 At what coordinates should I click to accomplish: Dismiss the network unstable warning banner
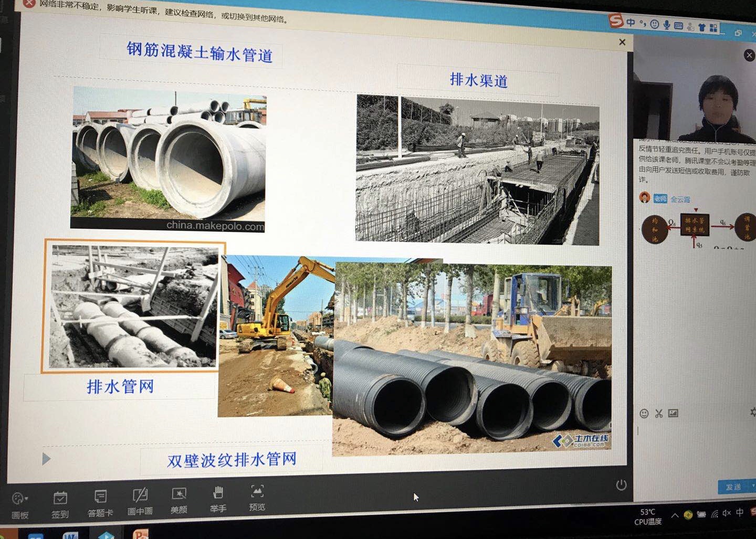click(x=29, y=3)
